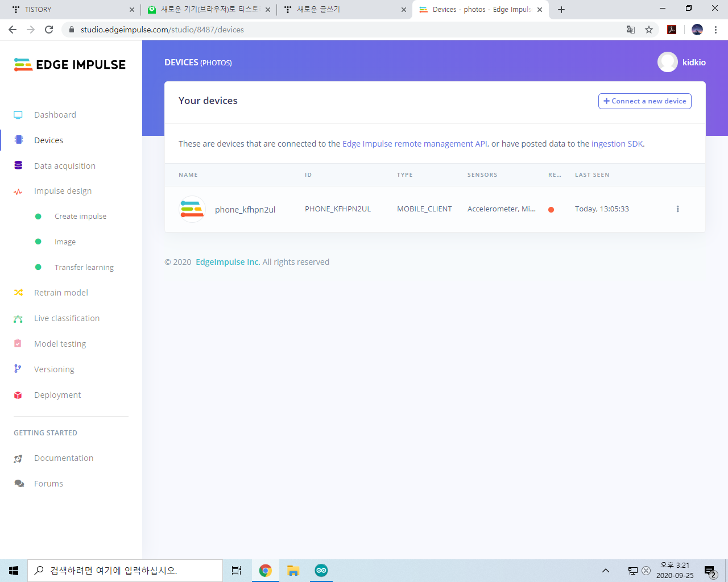Screen dimensions: 728x582
Task: Open the Dashboard monitor icon in sidebar
Action: click(x=18, y=115)
